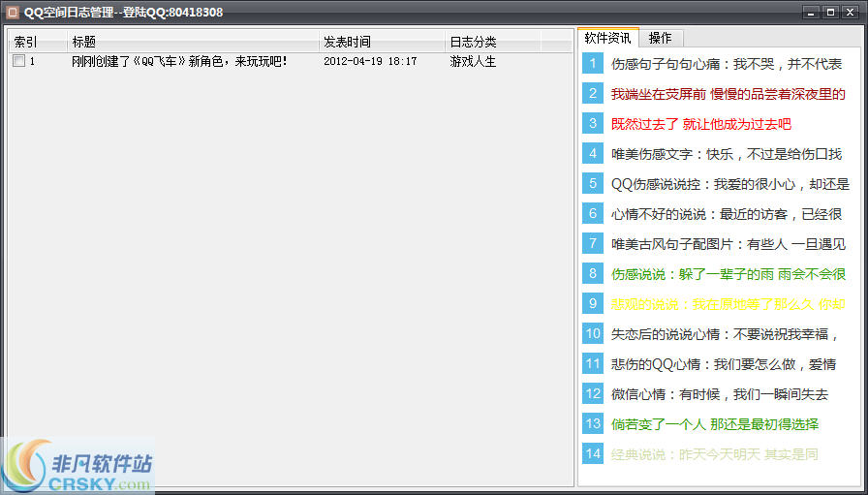Click the number 6 news badge
Screen dimensions: 868x495
(x=593, y=213)
